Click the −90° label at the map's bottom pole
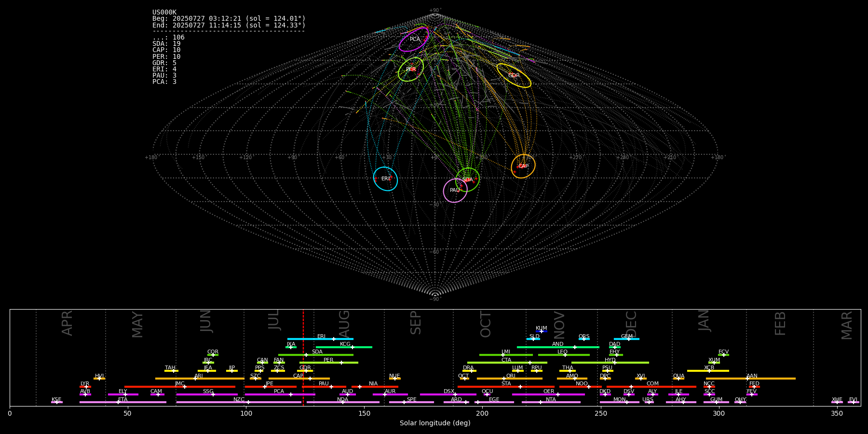Screen dimensions: 868x434 pos(435,299)
